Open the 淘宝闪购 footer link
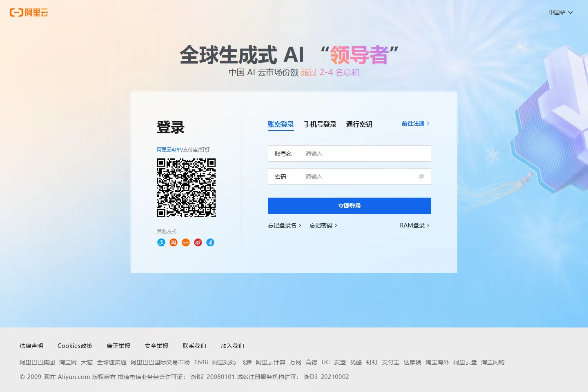This screenshot has height=392, width=588. pos(493,362)
